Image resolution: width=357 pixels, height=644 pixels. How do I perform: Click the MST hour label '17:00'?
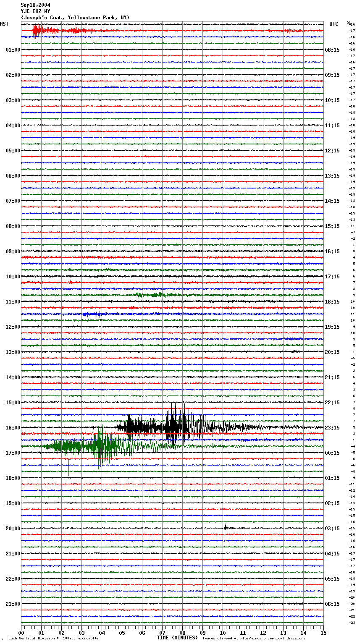click(x=13, y=453)
